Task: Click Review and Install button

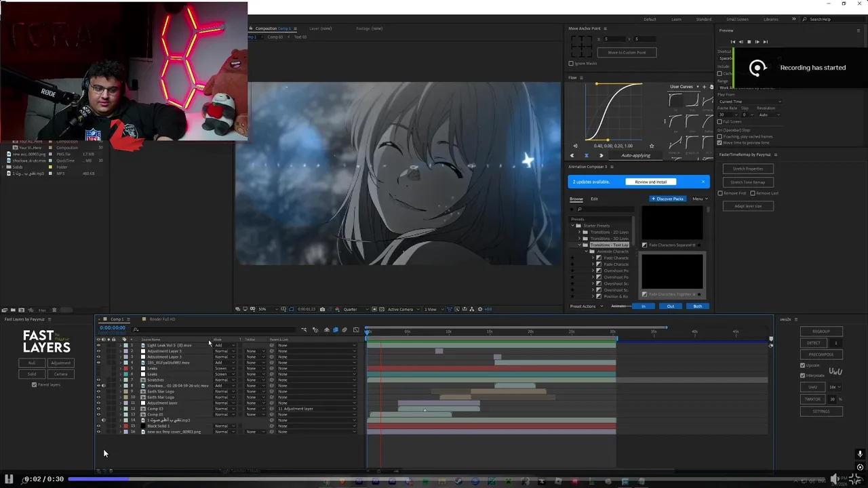Action: [651, 182]
